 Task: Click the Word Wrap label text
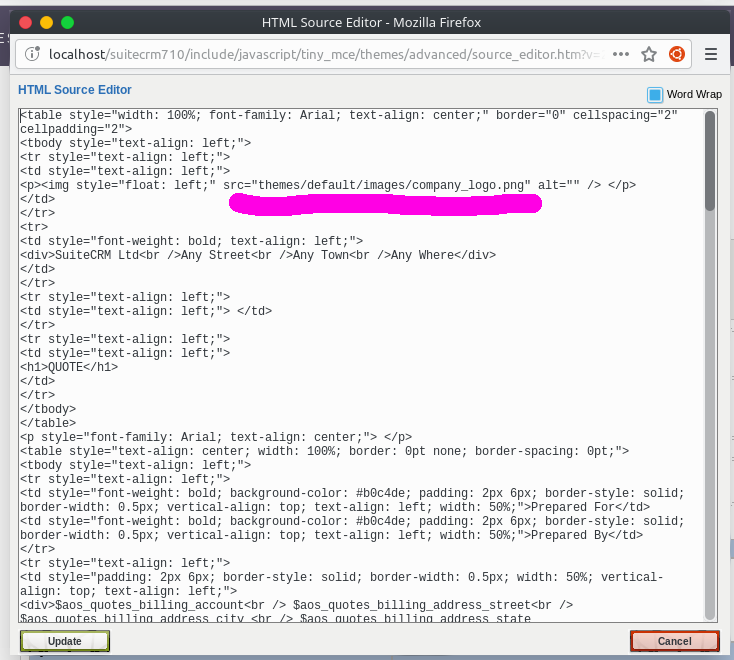tap(694, 94)
